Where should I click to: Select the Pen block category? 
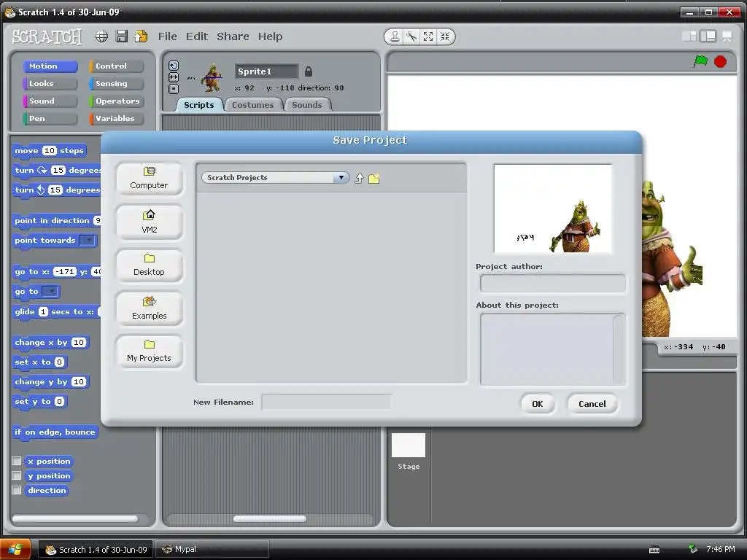pyautogui.click(x=50, y=119)
